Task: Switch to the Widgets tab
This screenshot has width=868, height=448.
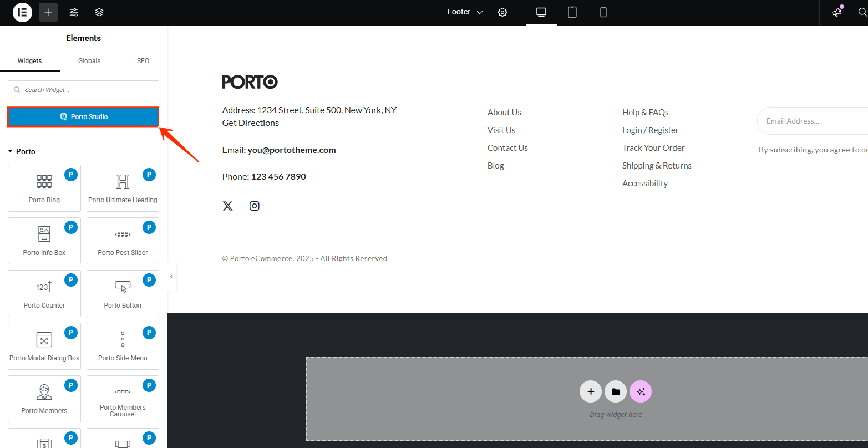Action: (30, 61)
